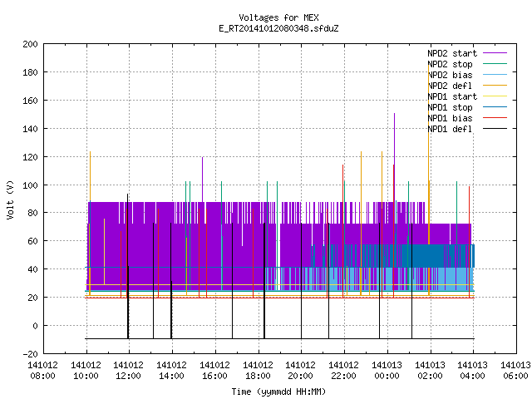Click the negative y-axis tick value -20
The image size is (532, 399).
point(30,354)
